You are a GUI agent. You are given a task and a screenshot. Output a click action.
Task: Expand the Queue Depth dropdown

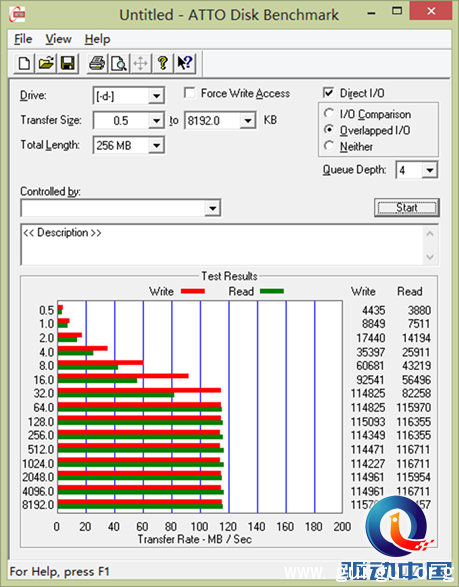click(430, 170)
